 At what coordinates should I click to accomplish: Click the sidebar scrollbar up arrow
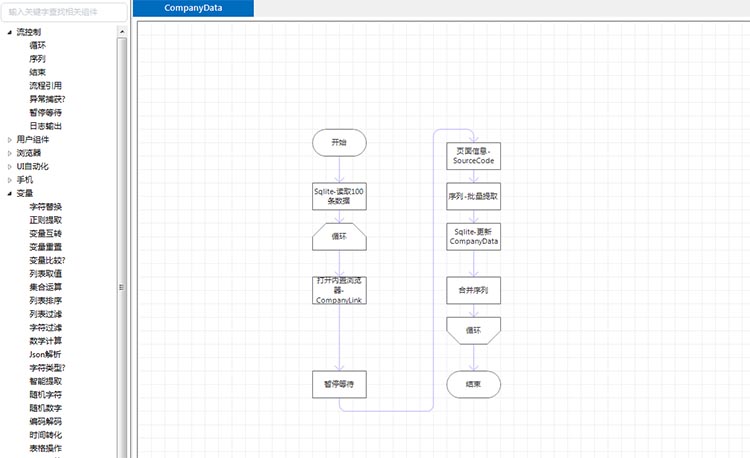122,32
